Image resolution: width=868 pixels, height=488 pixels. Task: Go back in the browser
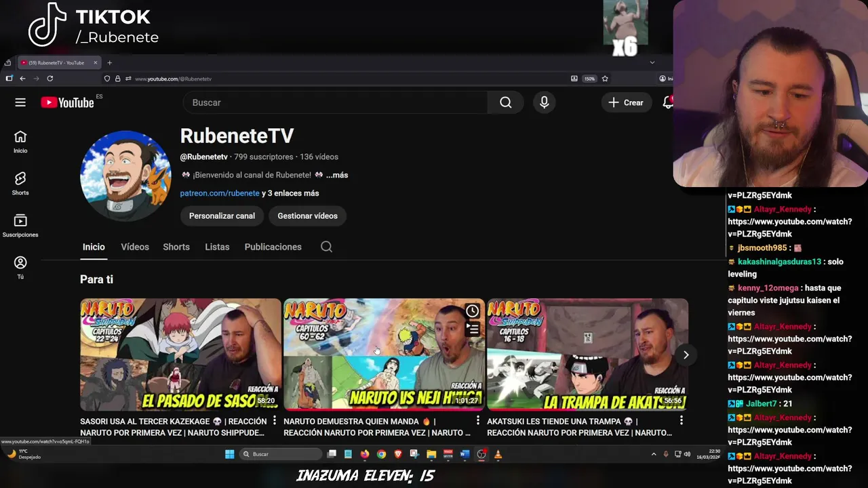(x=22, y=79)
